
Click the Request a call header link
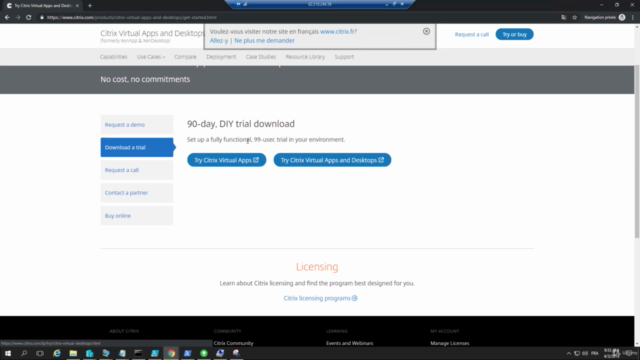[471, 34]
